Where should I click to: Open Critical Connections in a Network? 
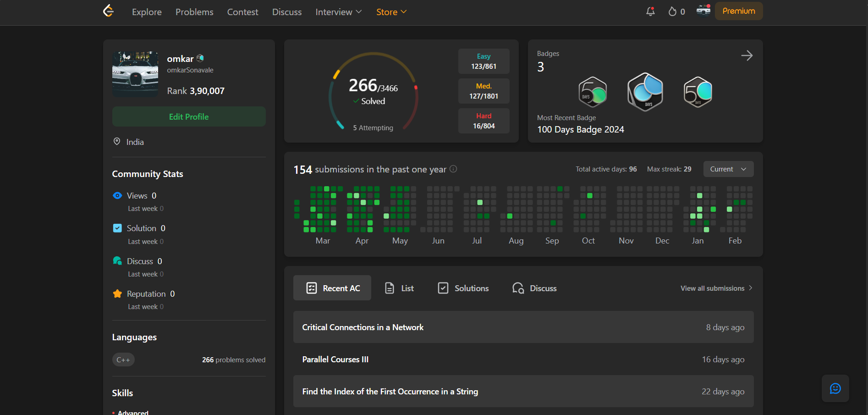coord(523,327)
